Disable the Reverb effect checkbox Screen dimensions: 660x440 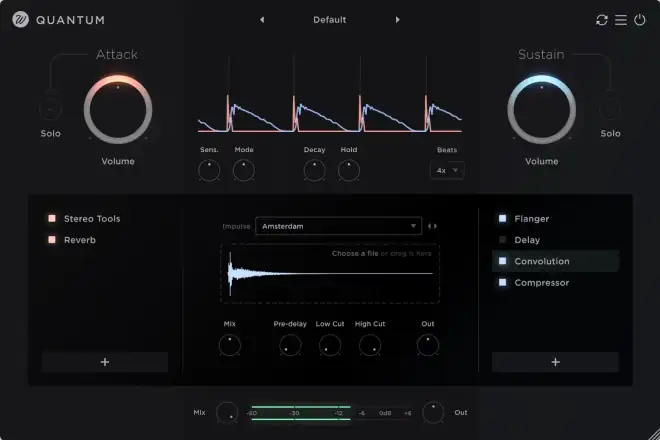point(52,240)
